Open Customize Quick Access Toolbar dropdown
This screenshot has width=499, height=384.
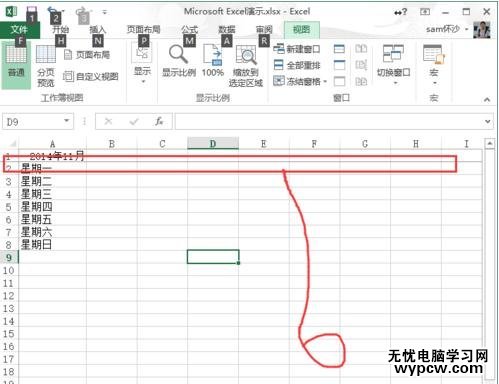click(104, 13)
